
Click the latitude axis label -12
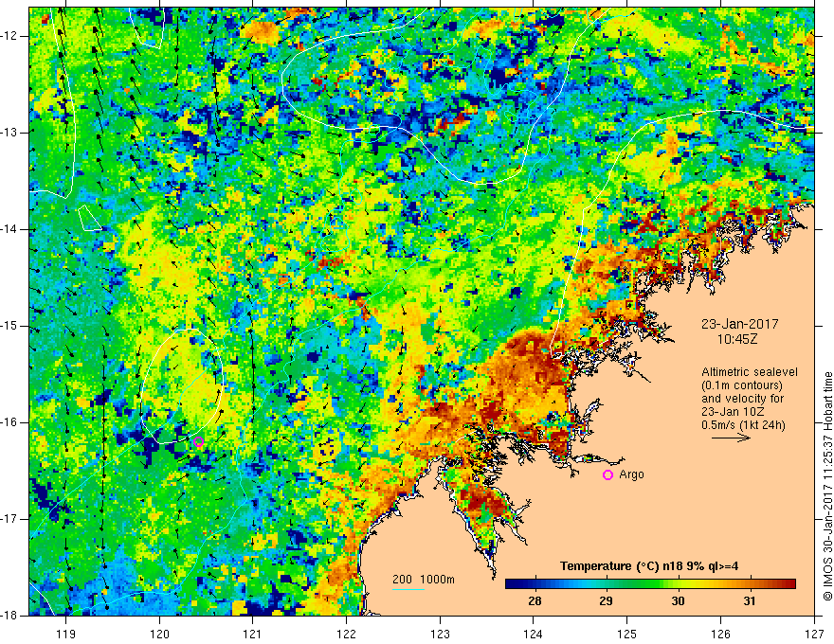[x=9, y=36]
